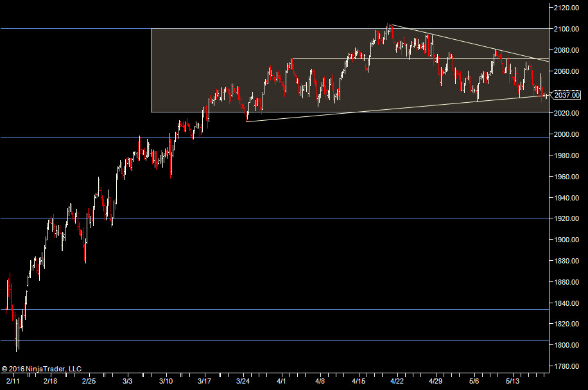Click the 3/24 date label
Viewport: 588px width, 390px height.
[243, 382]
